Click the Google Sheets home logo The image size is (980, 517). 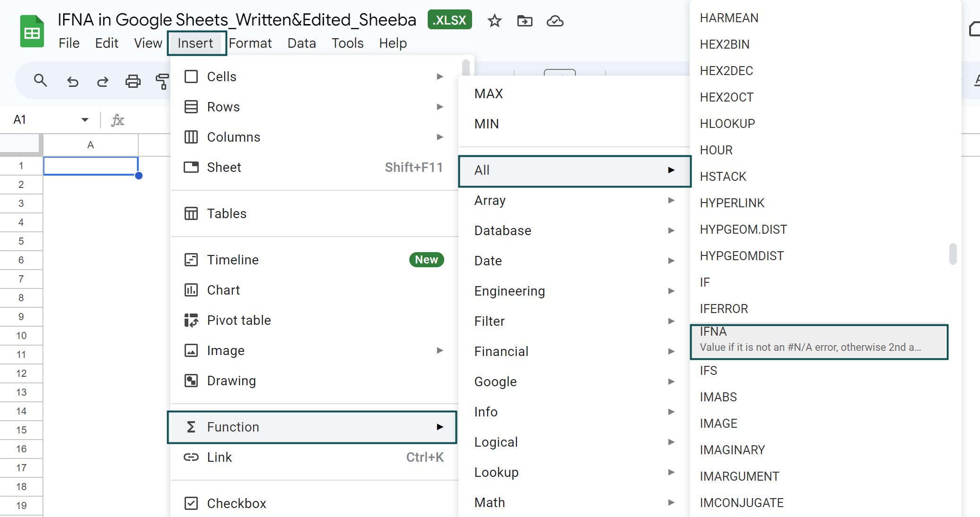[x=32, y=32]
